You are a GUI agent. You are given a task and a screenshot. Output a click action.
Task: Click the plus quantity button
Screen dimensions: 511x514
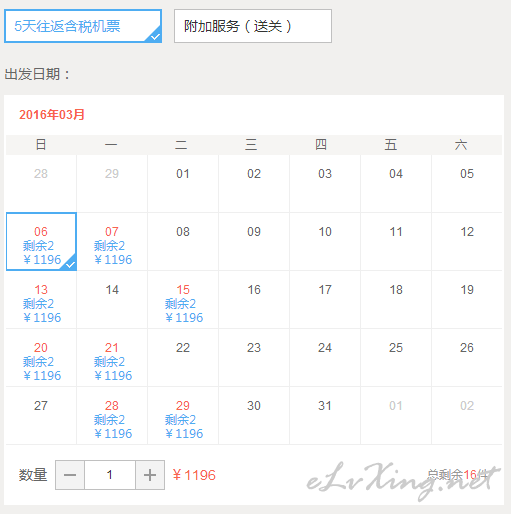[150, 475]
